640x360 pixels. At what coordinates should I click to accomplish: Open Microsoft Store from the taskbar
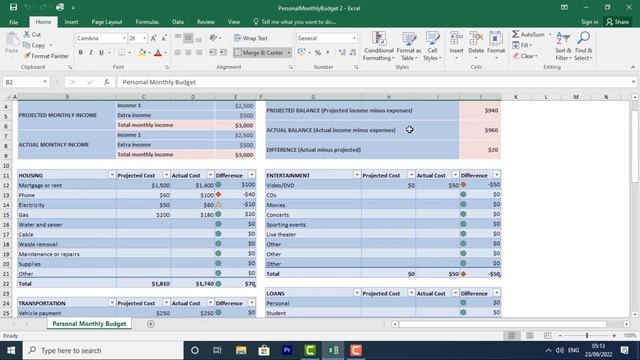point(264,350)
